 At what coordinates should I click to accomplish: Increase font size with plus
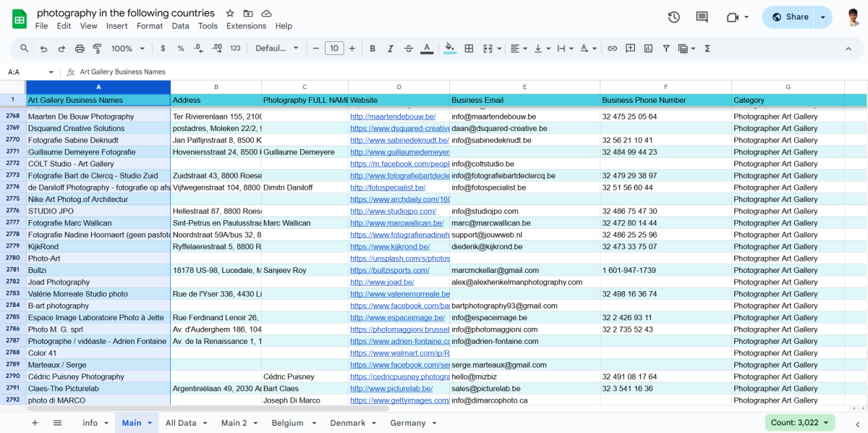pos(352,49)
